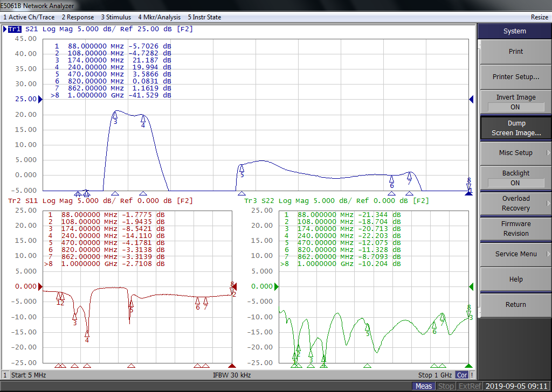Click the blue marker 3 triangle on the Tr1 x-axis

[x=115, y=193]
